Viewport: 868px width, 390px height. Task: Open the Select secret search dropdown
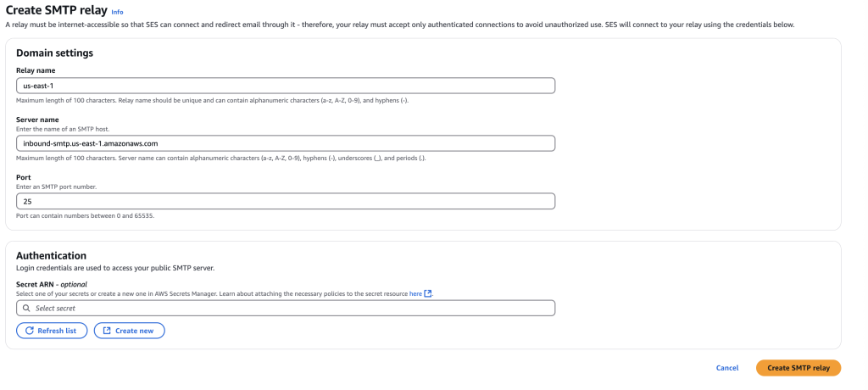coord(286,309)
